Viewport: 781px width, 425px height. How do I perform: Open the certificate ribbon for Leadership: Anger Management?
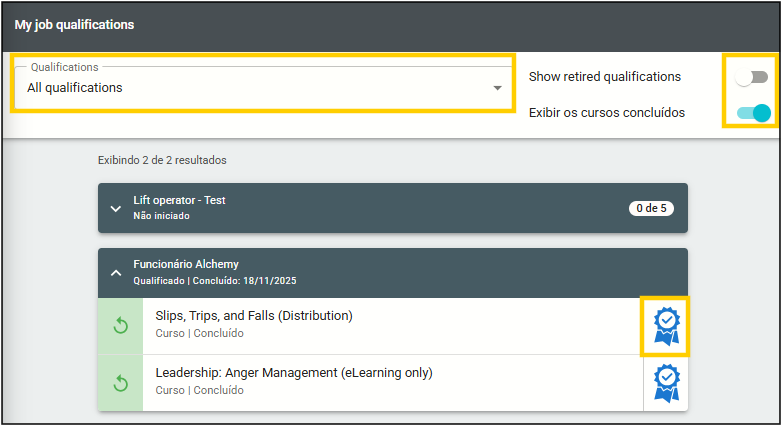(665, 382)
